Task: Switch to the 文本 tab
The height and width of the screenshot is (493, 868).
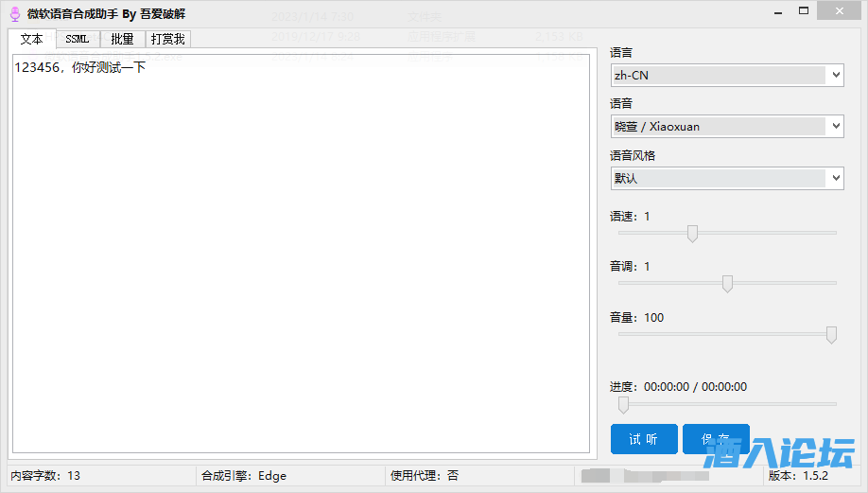Action: 31,40
